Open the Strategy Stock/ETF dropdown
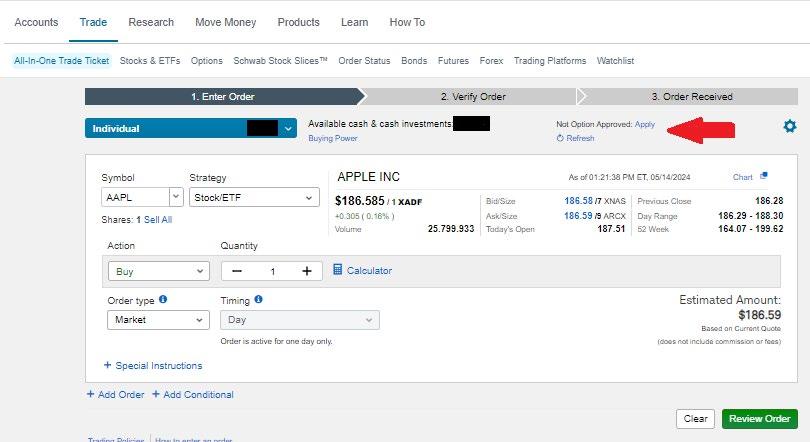810x442 pixels. (x=254, y=197)
